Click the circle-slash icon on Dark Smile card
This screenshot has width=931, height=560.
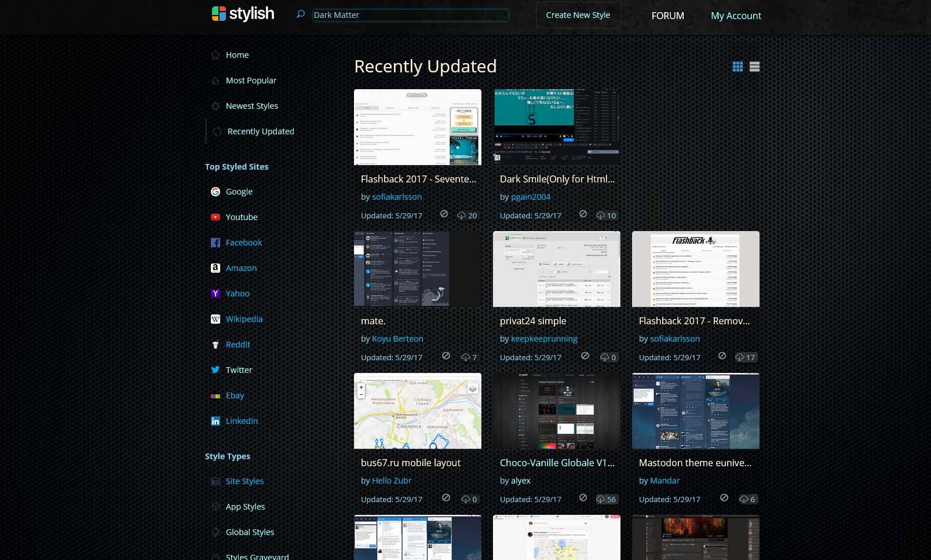[583, 214]
